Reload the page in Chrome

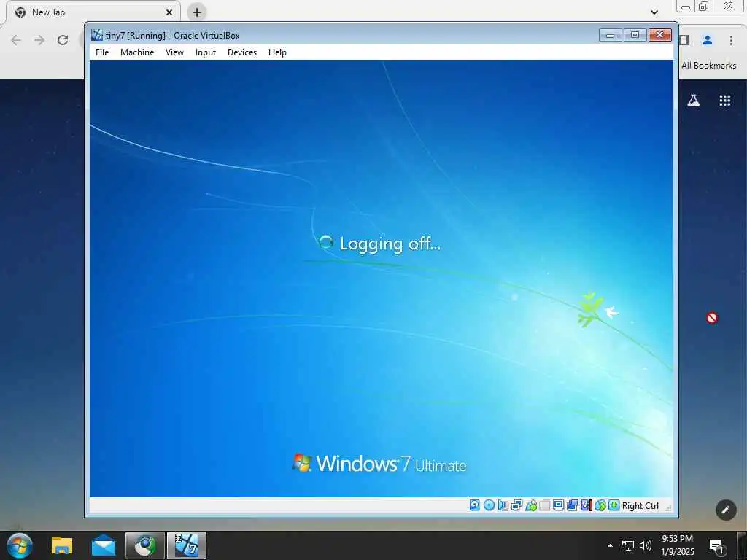coord(63,40)
